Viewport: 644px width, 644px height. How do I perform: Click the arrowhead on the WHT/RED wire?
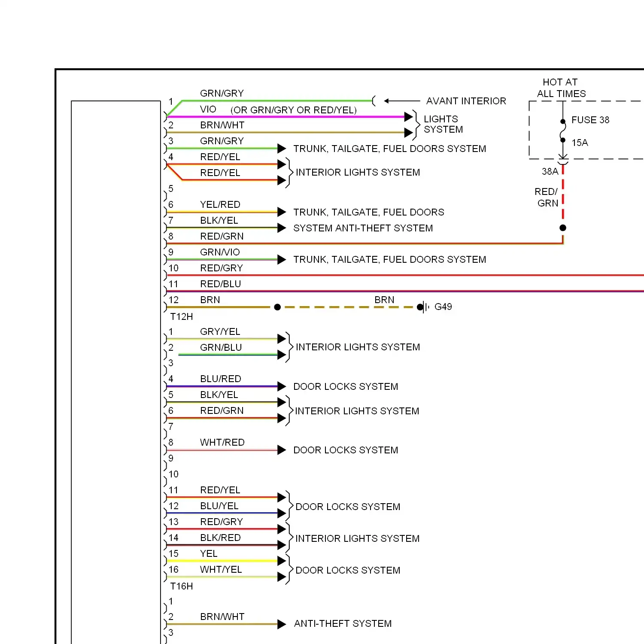click(x=282, y=450)
